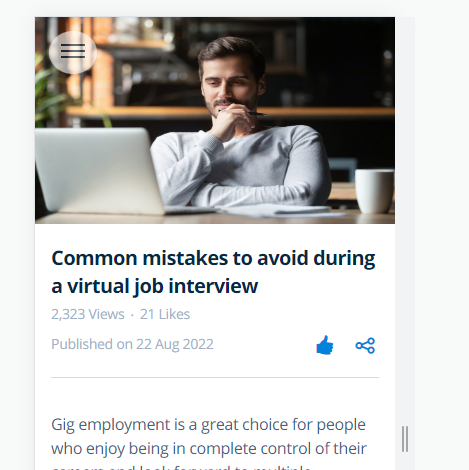Select the '2,323 Views' counter

tap(88, 314)
